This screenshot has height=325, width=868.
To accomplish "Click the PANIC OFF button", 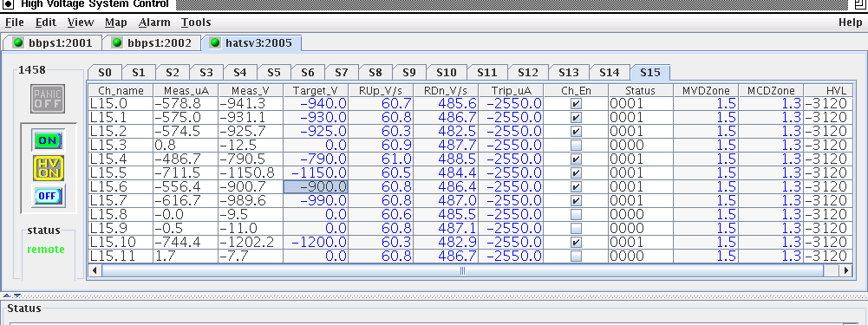I will pos(48,99).
